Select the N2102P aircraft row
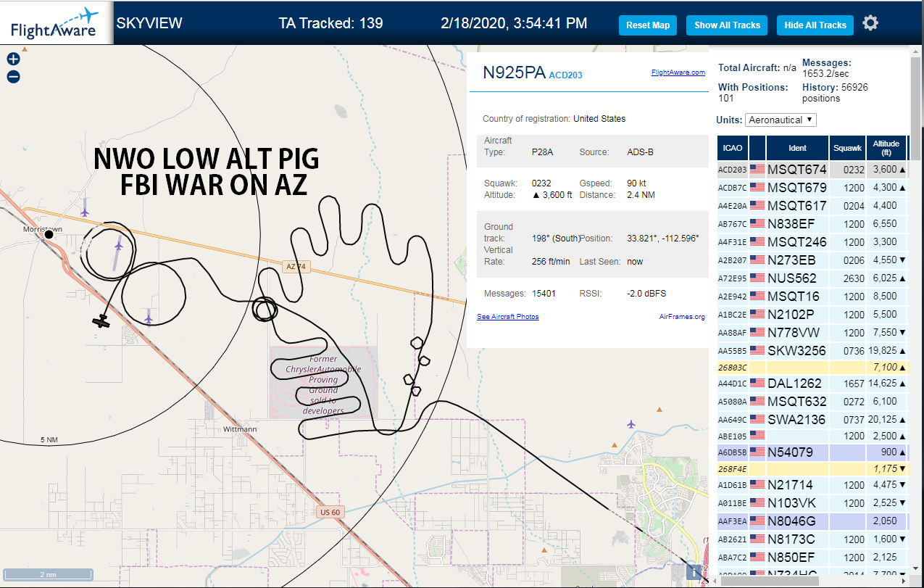This screenshot has height=588, width=924. 812,315
